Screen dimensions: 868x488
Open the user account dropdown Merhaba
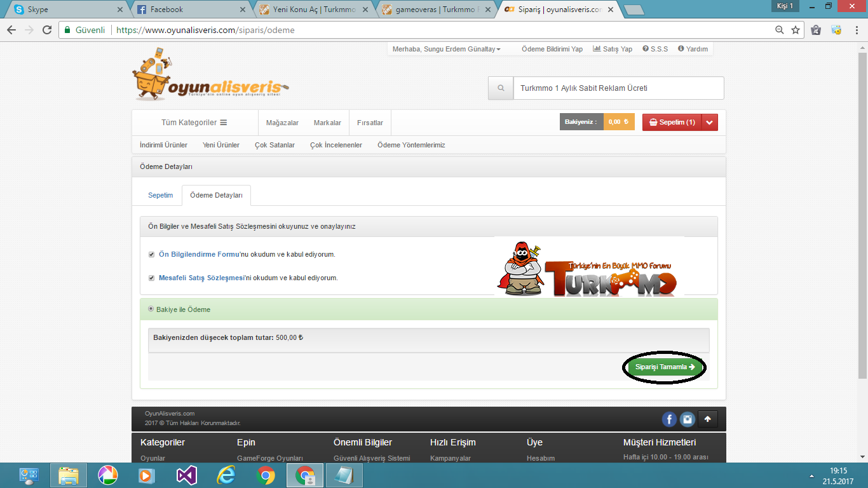pyautogui.click(x=447, y=49)
